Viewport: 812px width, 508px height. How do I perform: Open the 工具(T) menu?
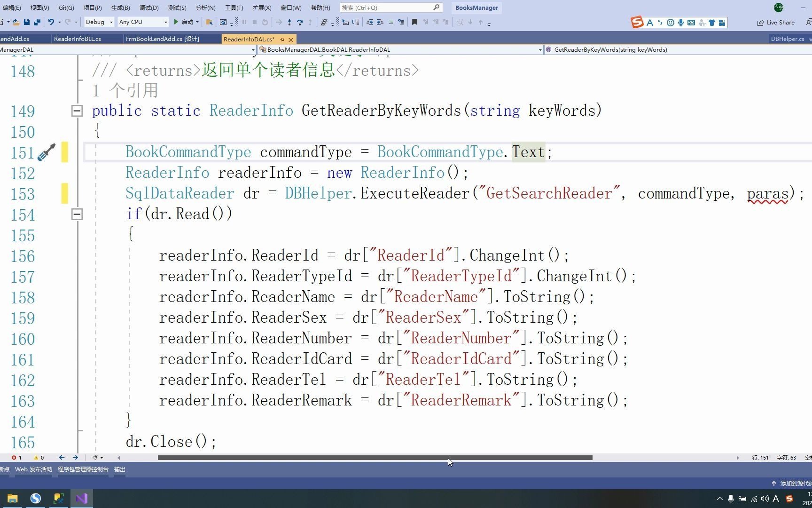point(234,8)
